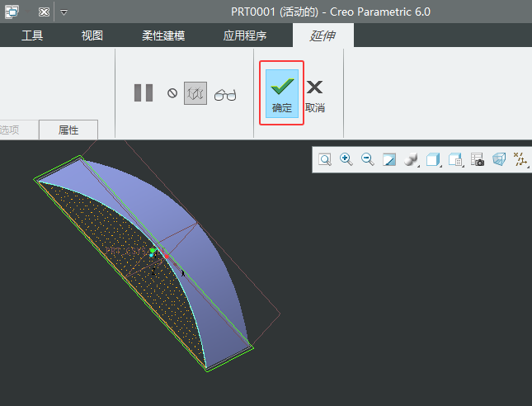Click the windows switch icon in the title bar

point(12,12)
